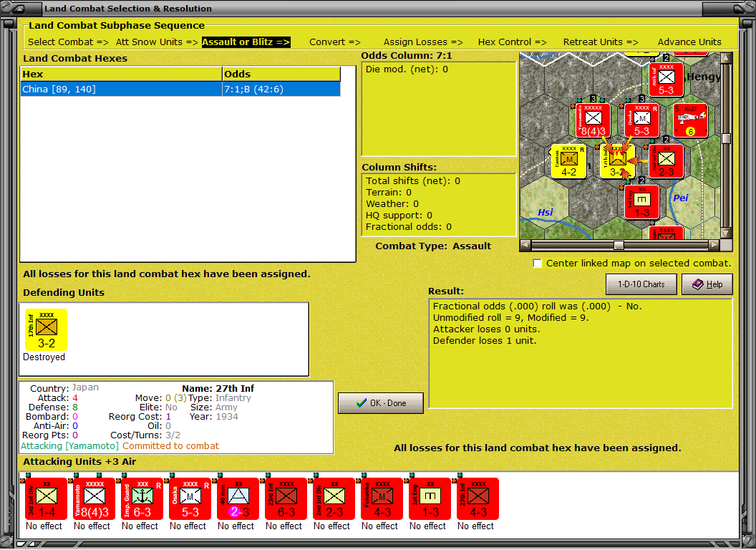This screenshot has height=550, width=756.
Task: Click the mini-map vertical scrollbar thumb
Action: point(726,138)
